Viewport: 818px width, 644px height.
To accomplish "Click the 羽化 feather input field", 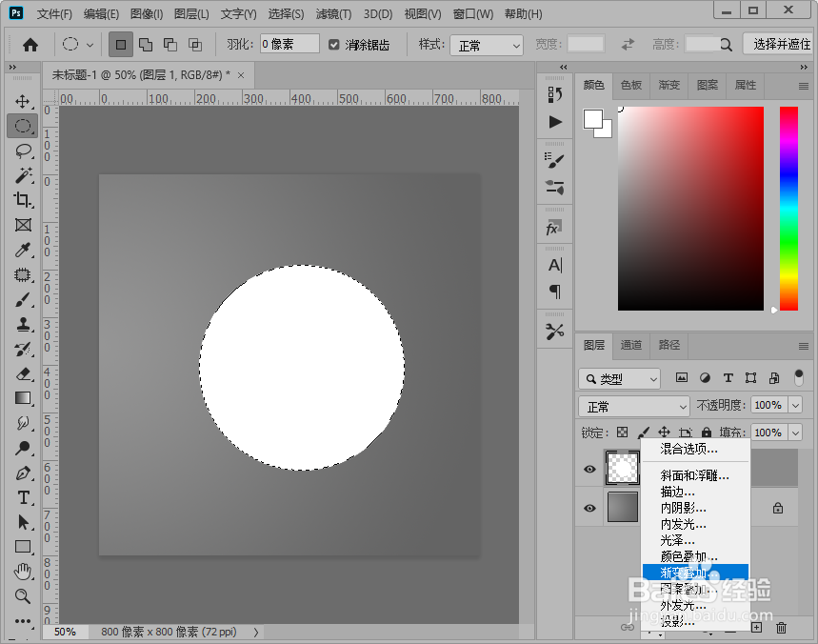I will pos(289,45).
